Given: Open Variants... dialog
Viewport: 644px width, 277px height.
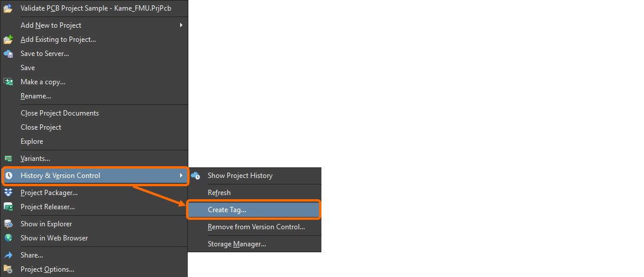Looking at the screenshot, I should pyautogui.click(x=94, y=158).
